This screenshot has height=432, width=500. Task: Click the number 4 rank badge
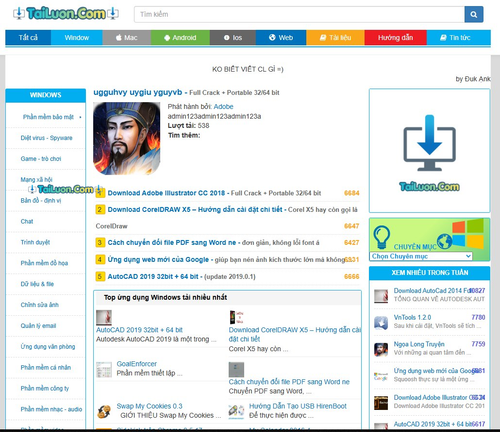click(99, 259)
